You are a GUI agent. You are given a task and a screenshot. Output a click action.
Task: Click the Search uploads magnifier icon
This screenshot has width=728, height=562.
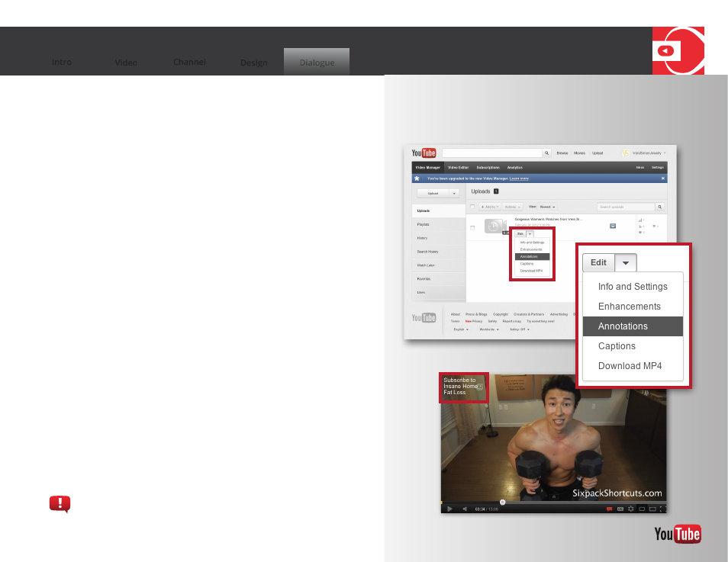(659, 207)
